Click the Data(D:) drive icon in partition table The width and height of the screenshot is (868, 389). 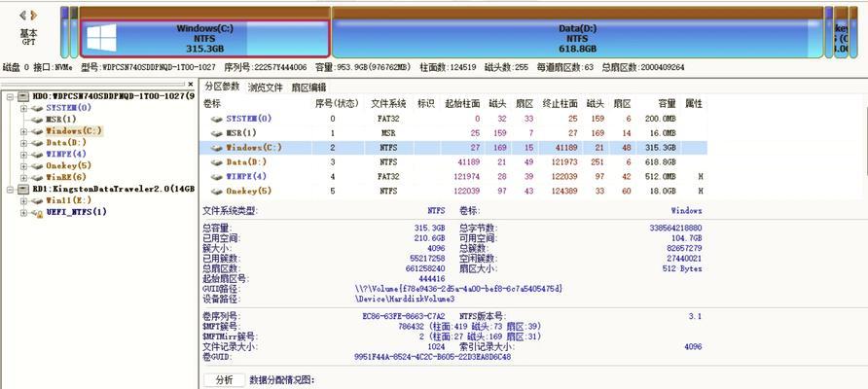coord(216,162)
